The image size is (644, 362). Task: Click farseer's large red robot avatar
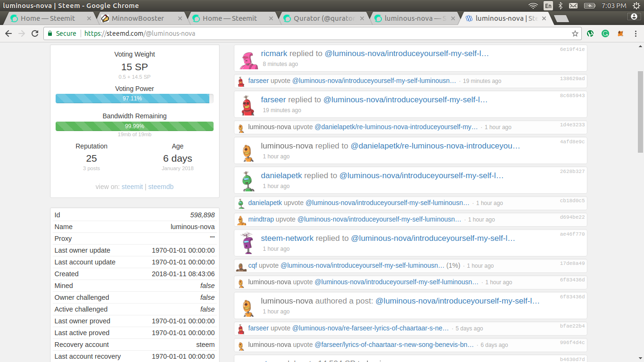coord(248,106)
